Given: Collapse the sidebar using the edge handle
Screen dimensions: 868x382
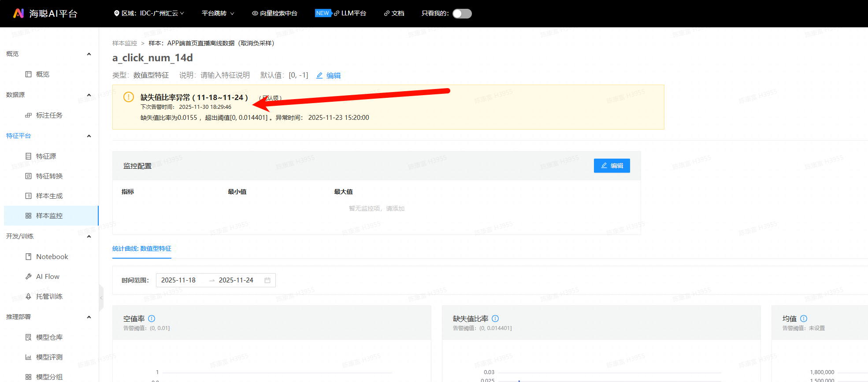Looking at the screenshot, I should point(101,298).
